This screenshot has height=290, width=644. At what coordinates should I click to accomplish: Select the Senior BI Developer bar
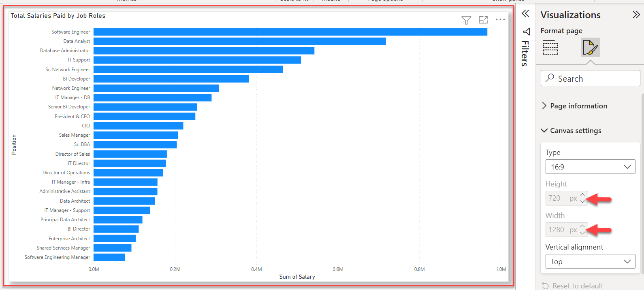[x=145, y=107]
